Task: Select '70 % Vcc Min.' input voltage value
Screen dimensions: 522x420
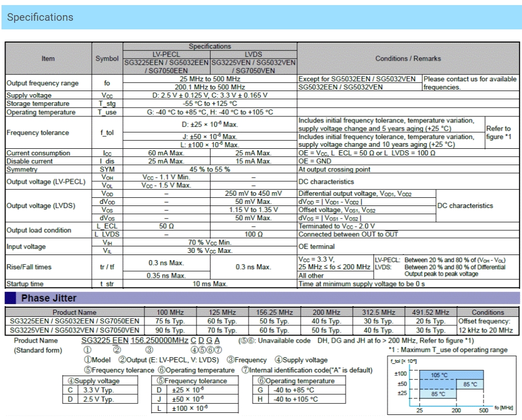Action: click(210, 242)
